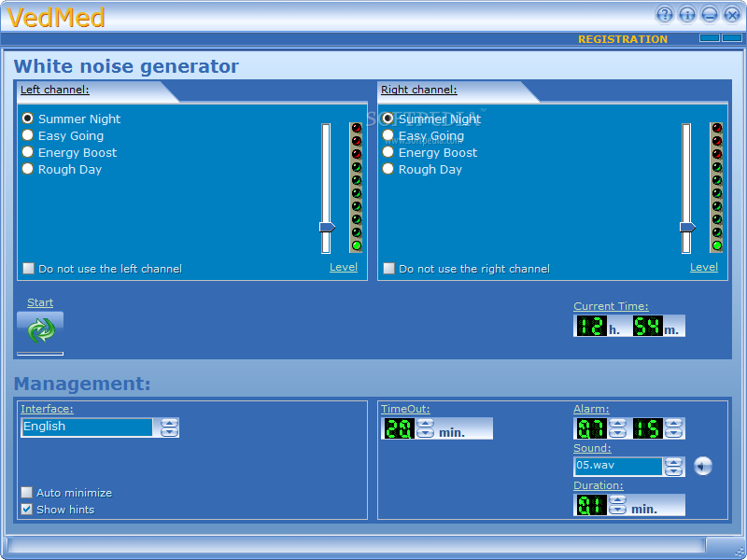The width and height of the screenshot is (747, 560).
Task: Play the alarm sound preview speaker icon
Action: coord(703,466)
